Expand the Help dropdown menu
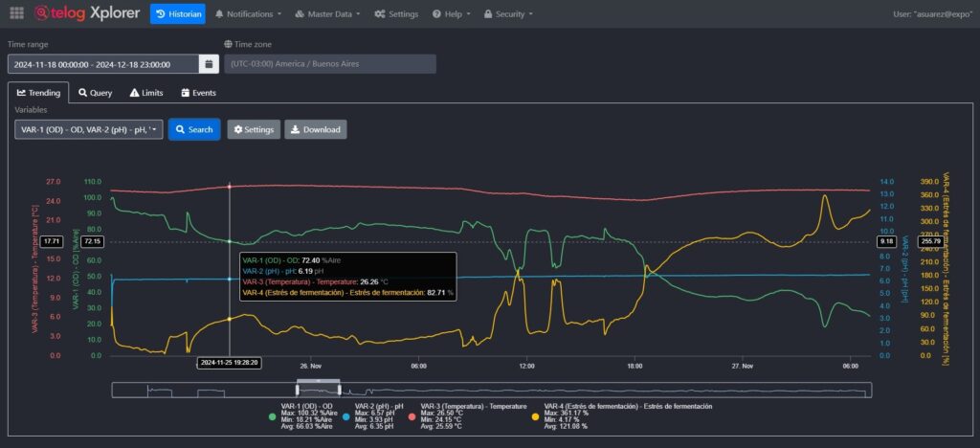This screenshot has width=980, height=448. pyautogui.click(x=452, y=14)
